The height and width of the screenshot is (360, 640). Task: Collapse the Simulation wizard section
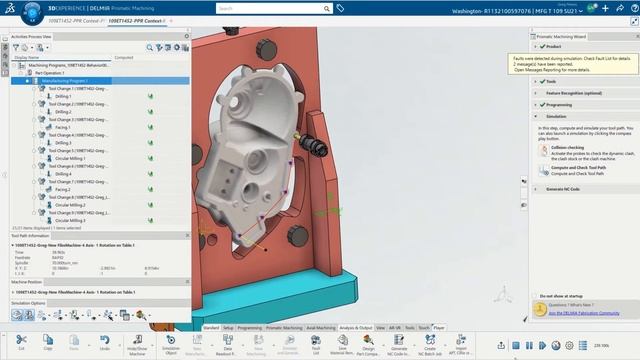coord(536,116)
